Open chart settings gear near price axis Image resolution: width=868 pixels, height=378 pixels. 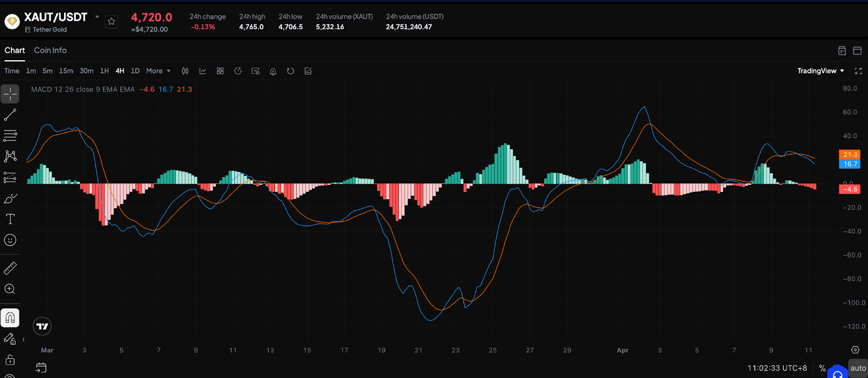[x=855, y=350]
